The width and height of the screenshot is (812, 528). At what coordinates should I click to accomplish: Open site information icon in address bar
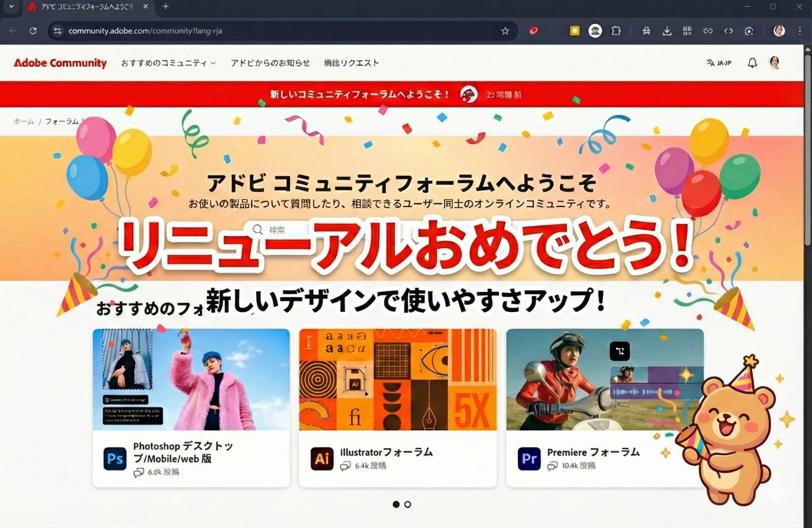tap(58, 31)
